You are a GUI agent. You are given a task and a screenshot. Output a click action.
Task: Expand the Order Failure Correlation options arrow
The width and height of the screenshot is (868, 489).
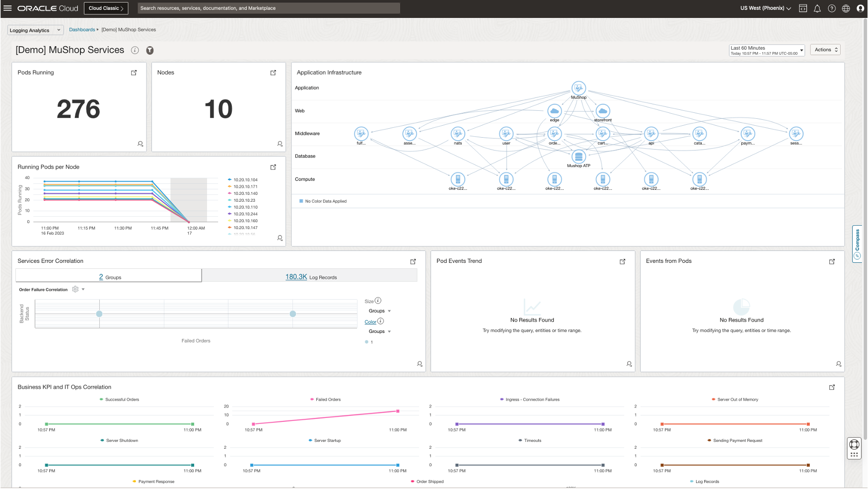click(x=83, y=289)
